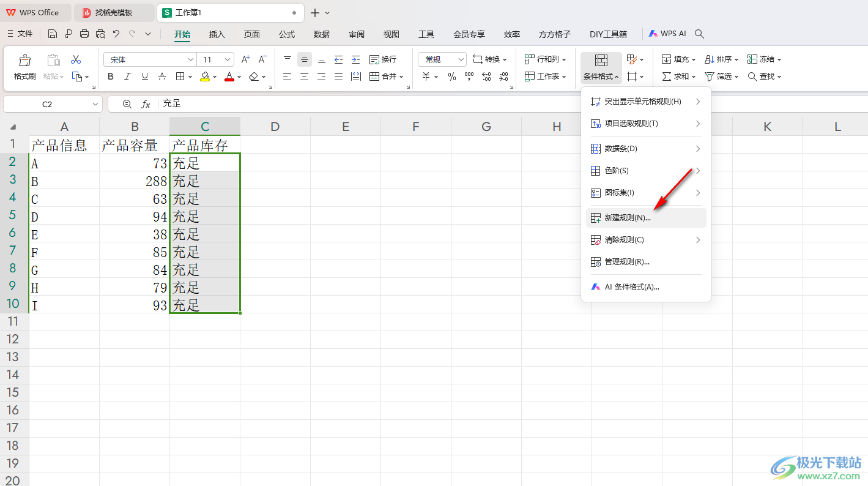Apply Percent style format
The height and width of the screenshot is (486, 868).
click(452, 77)
